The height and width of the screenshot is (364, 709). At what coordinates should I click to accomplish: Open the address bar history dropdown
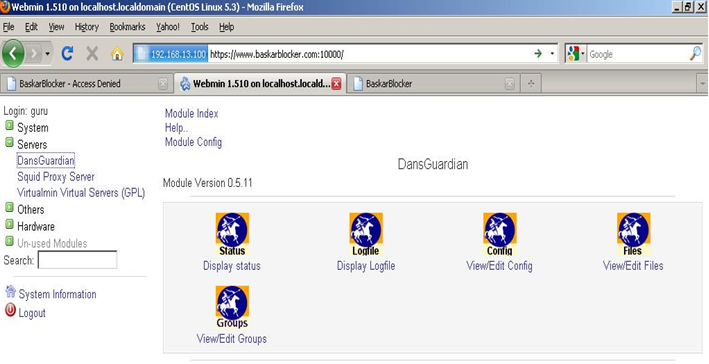click(x=552, y=54)
